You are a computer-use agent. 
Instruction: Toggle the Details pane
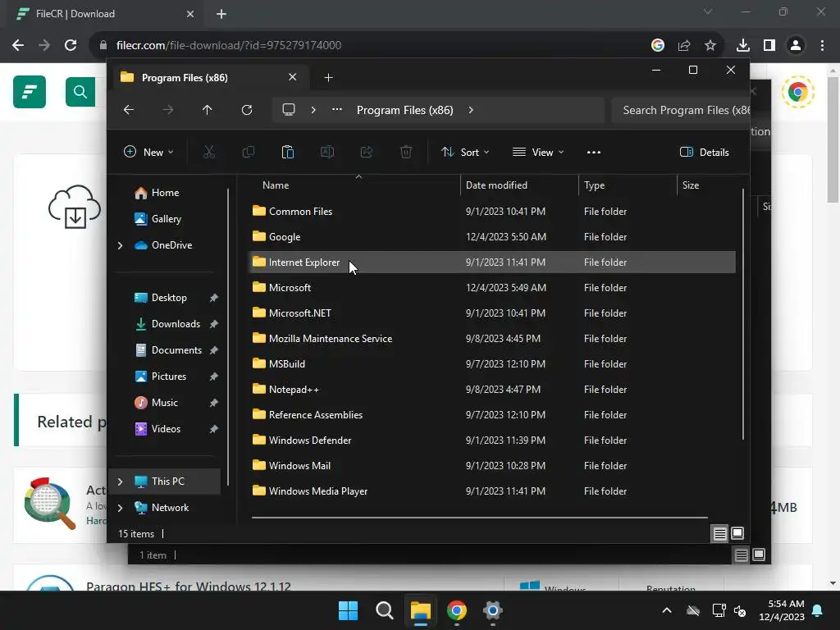[705, 152]
